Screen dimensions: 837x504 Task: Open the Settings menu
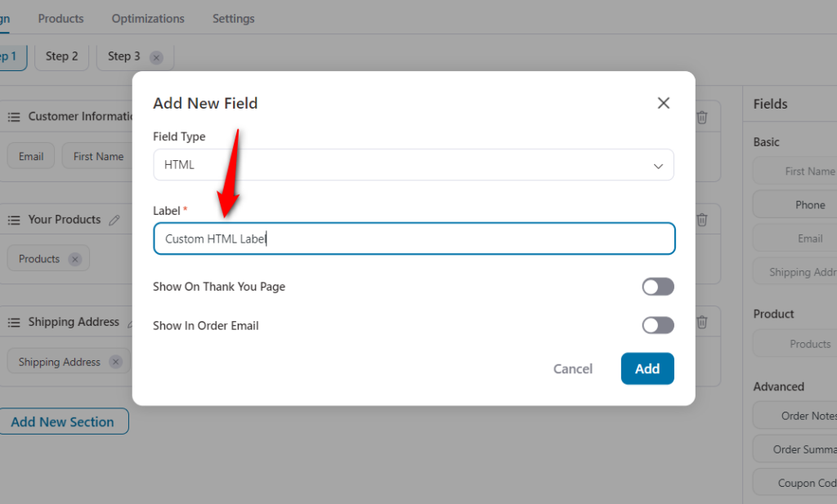[233, 18]
